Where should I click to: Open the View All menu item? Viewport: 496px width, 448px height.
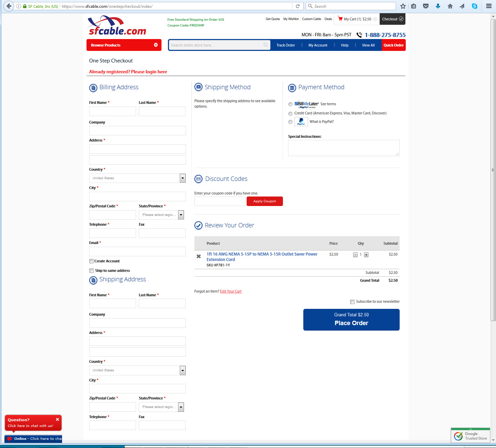368,45
